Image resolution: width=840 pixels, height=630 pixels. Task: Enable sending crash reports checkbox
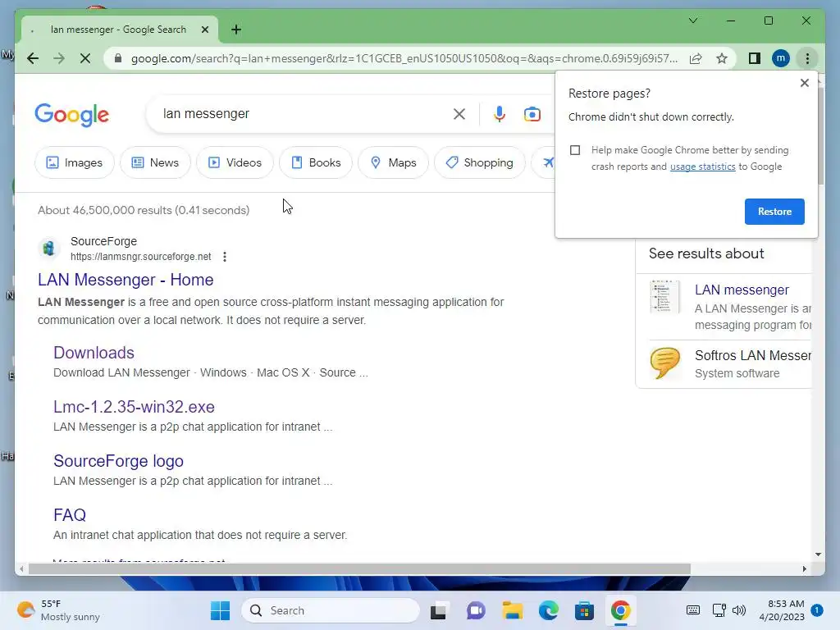pyautogui.click(x=575, y=150)
